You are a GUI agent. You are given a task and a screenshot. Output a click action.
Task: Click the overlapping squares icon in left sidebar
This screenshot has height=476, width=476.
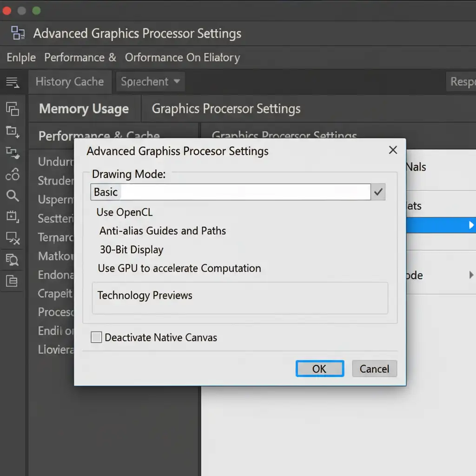click(x=13, y=109)
